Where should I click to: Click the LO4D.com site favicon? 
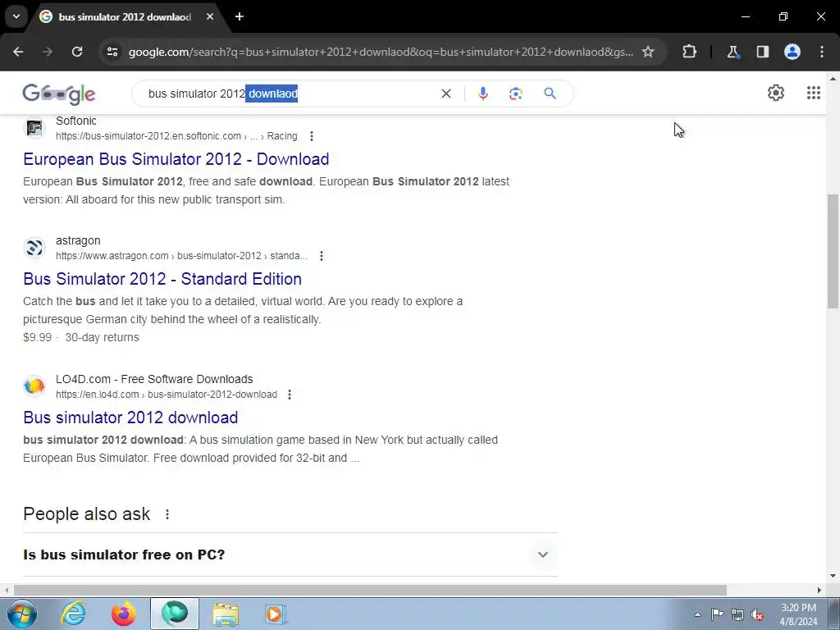(34, 386)
